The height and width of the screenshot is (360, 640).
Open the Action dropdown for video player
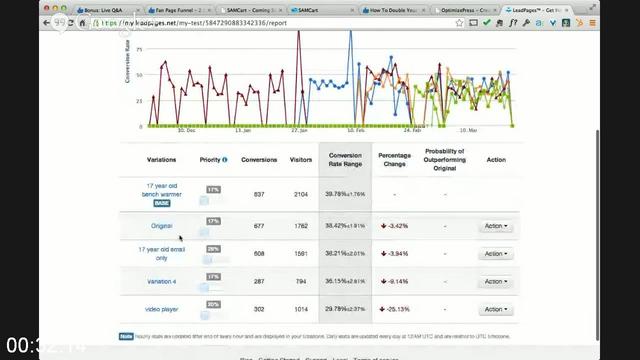[496, 309]
